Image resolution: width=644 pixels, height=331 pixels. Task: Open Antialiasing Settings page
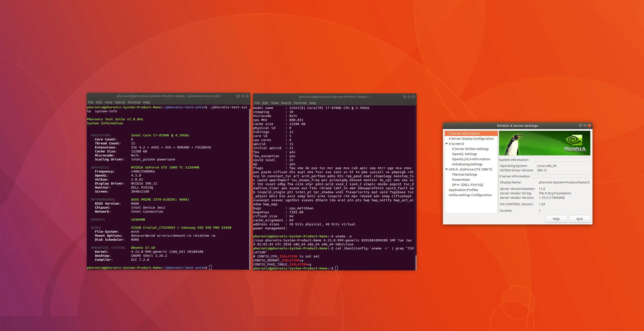tap(467, 164)
